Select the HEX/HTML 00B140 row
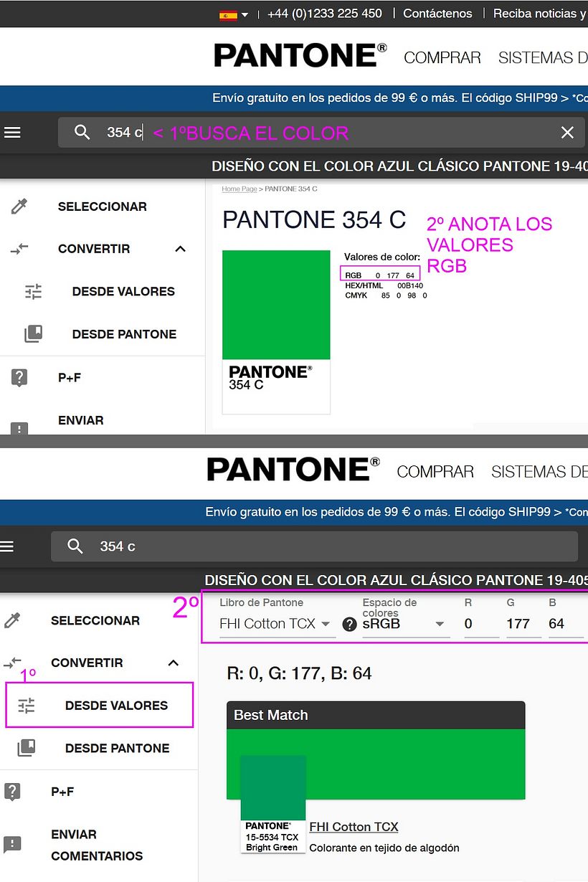This screenshot has width=588, height=882. click(384, 285)
